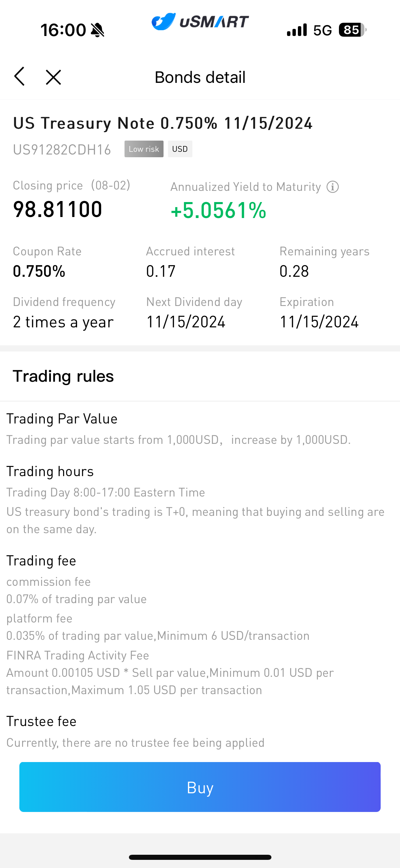Tap the home indicator bar
The width and height of the screenshot is (400, 868).
tap(200, 857)
